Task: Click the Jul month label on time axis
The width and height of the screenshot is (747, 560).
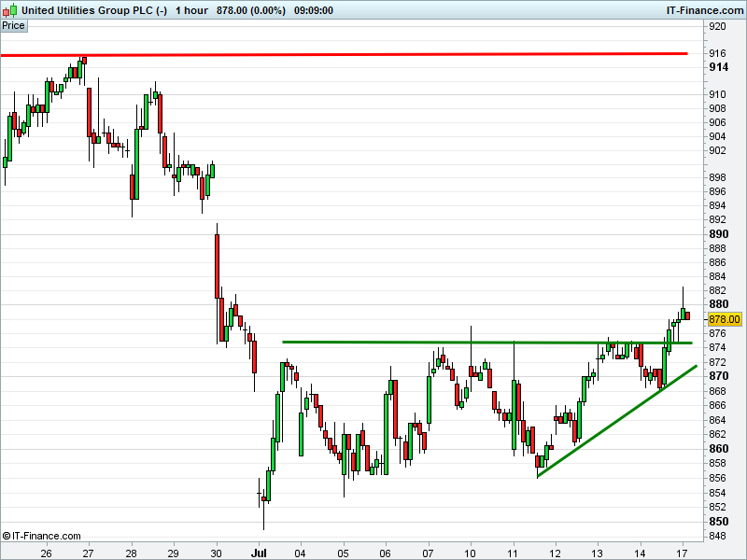Action: coord(259,553)
